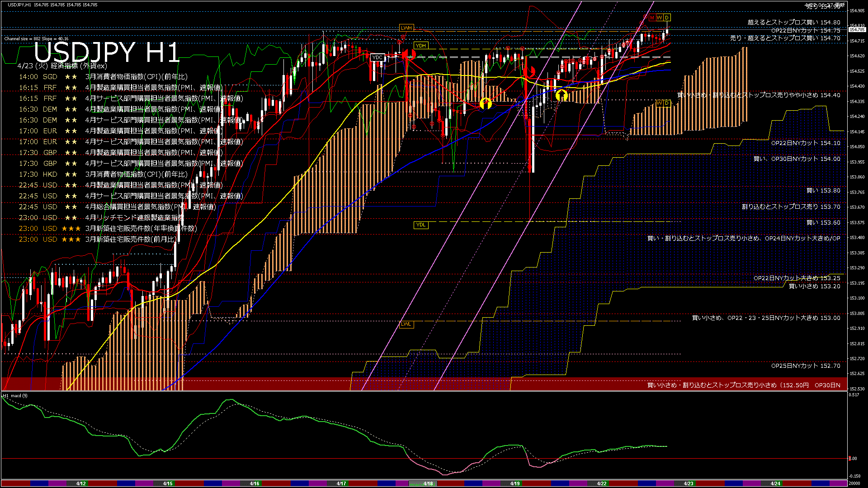868x488 pixels.
Task: Click the H1 macd(9) indicator label
Action: click(x=15, y=396)
